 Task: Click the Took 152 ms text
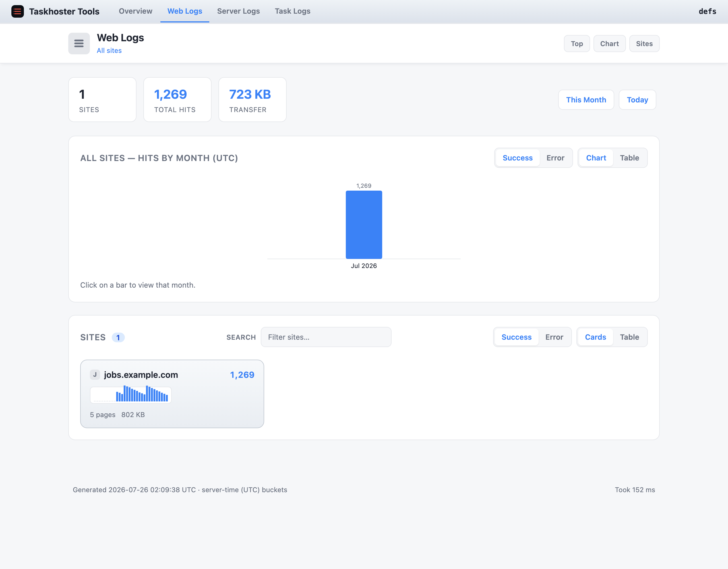tap(635, 490)
